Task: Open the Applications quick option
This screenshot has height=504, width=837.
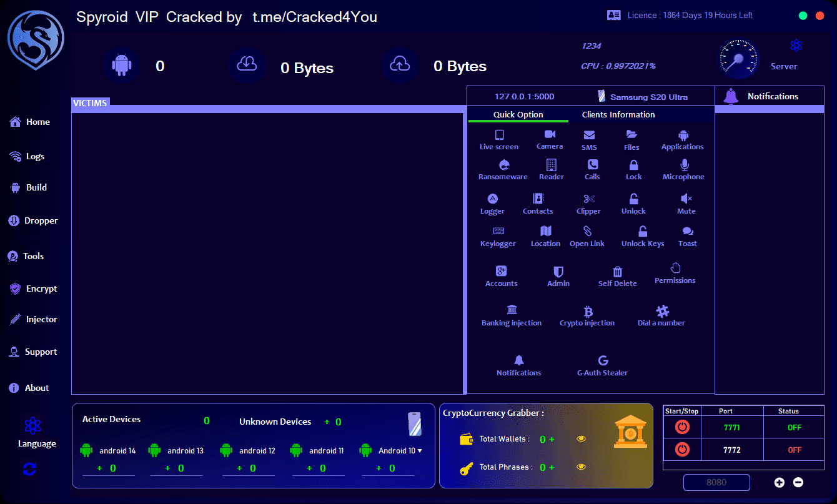Action: coord(683,140)
